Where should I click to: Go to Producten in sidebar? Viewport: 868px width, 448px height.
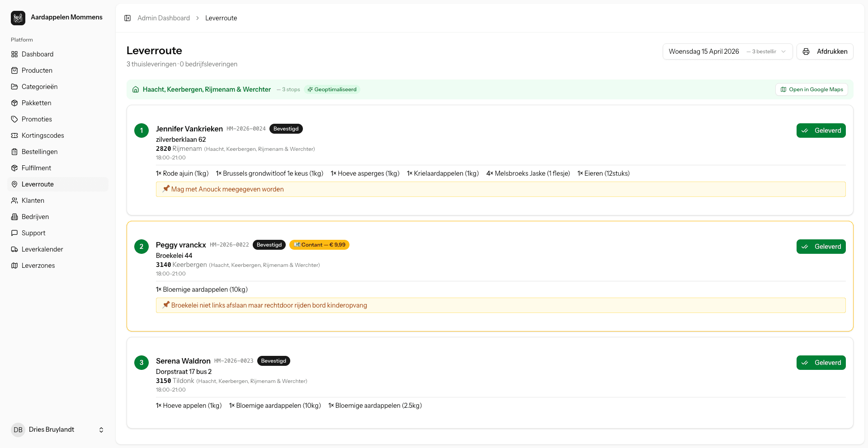[58, 70]
